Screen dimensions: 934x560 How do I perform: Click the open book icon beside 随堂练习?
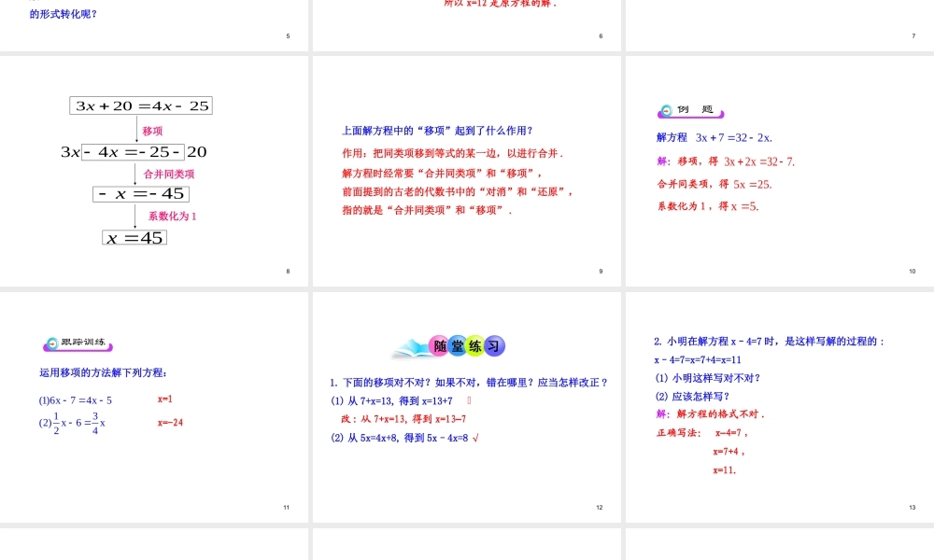[409, 349]
